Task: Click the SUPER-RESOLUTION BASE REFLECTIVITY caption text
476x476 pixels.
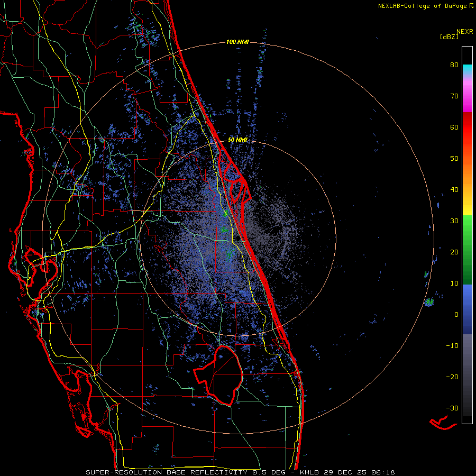Action: tap(167, 472)
